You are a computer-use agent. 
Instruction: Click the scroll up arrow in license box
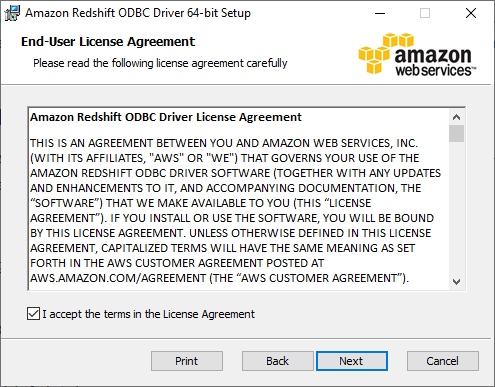pos(456,117)
